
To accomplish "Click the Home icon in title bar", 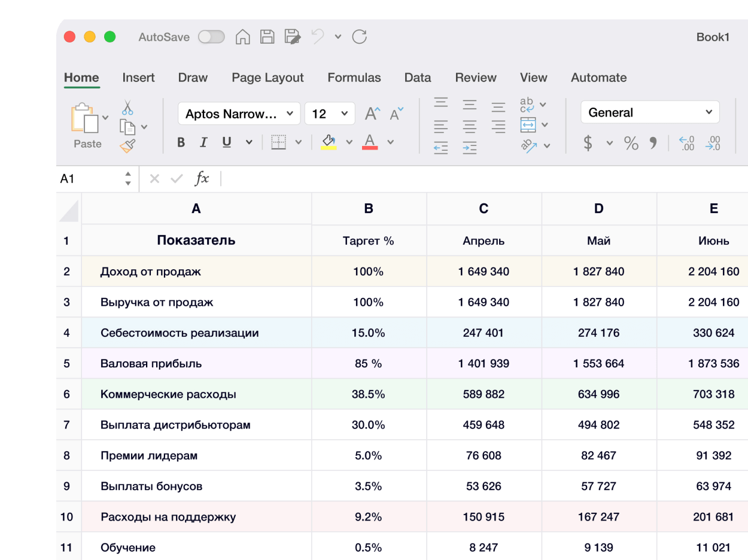I will pos(242,37).
